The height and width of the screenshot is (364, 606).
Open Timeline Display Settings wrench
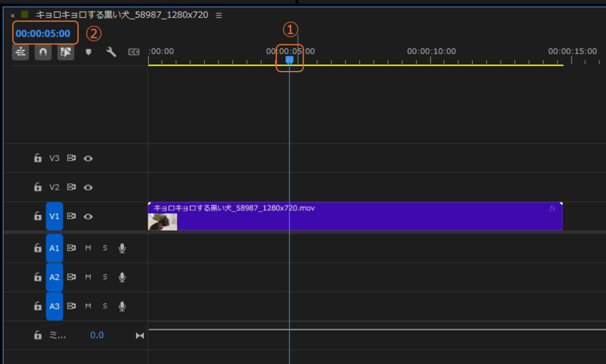pos(111,52)
